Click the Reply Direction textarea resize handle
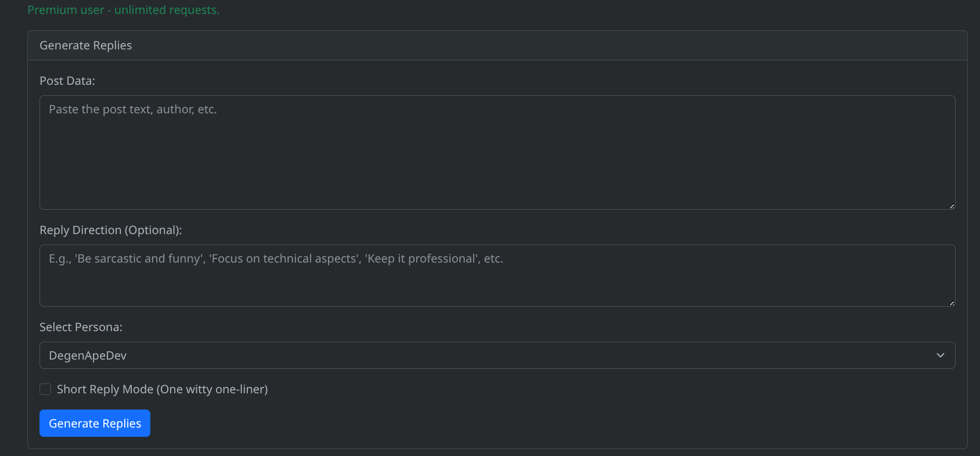 point(951,301)
